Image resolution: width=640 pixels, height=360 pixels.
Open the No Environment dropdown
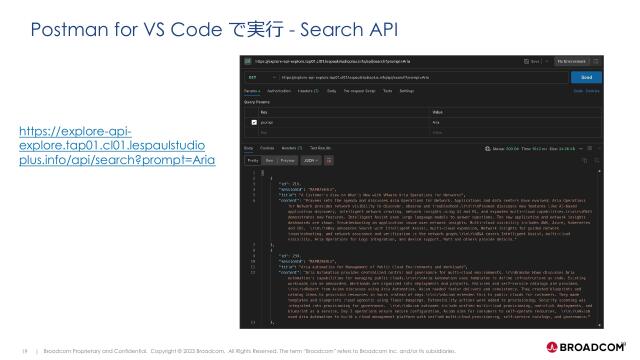tap(571, 61)
